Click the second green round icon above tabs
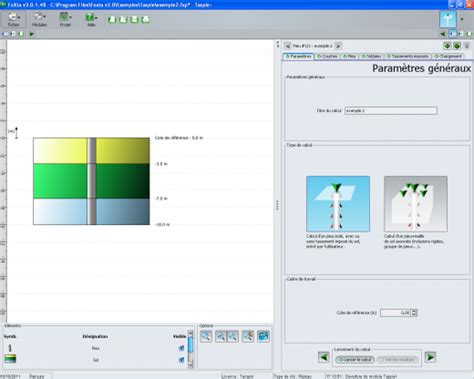 point(457,46)
